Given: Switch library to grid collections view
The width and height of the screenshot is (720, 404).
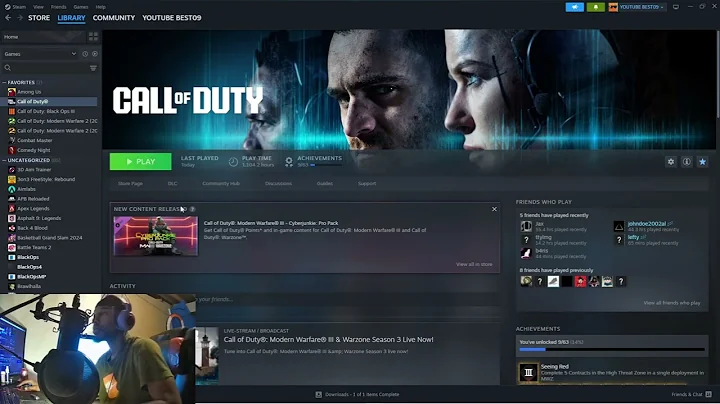Looking at the screenshot, I should pyautogui.click(x=93, y=37).
